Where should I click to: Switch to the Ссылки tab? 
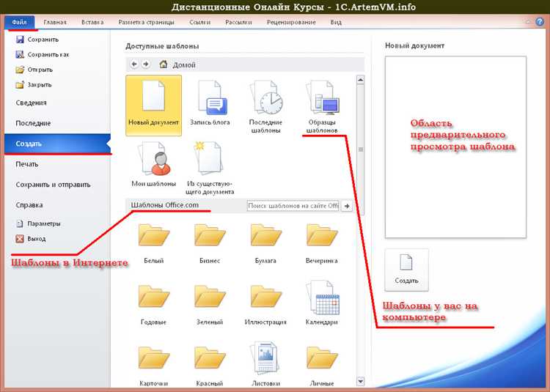(x=200, y=22)
